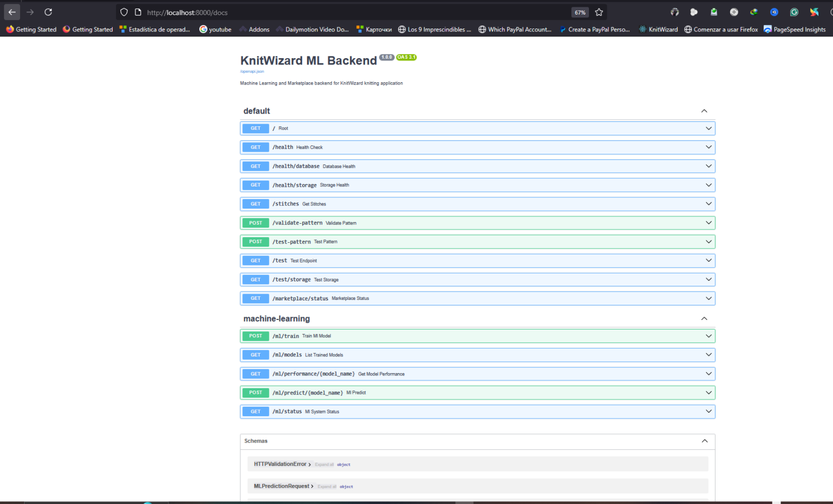This screenshot has height=504, width=833.
Task: Open the KnitWizard bookmark
Action: pos(658,29)
